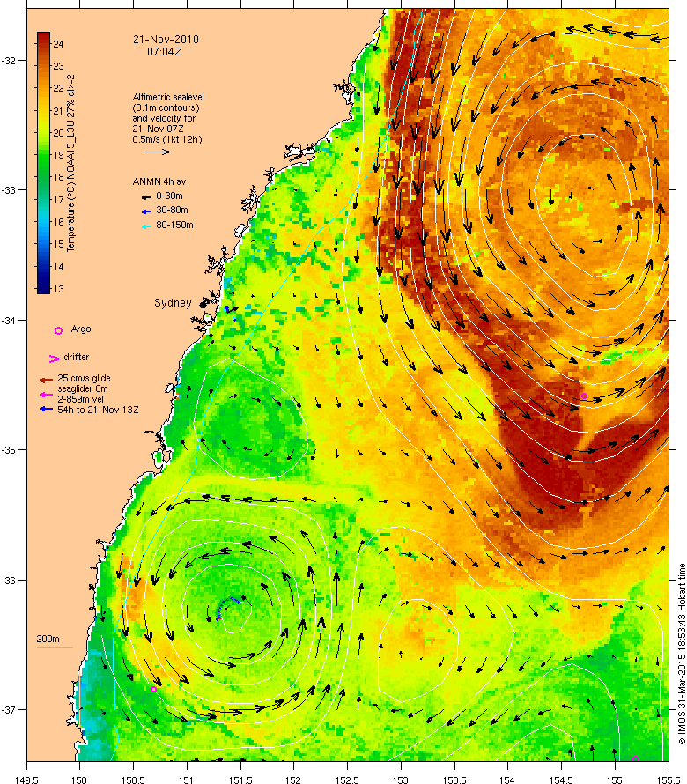Click the Argo legend label
Screen dimensions: 687x784
pos(81,329)
